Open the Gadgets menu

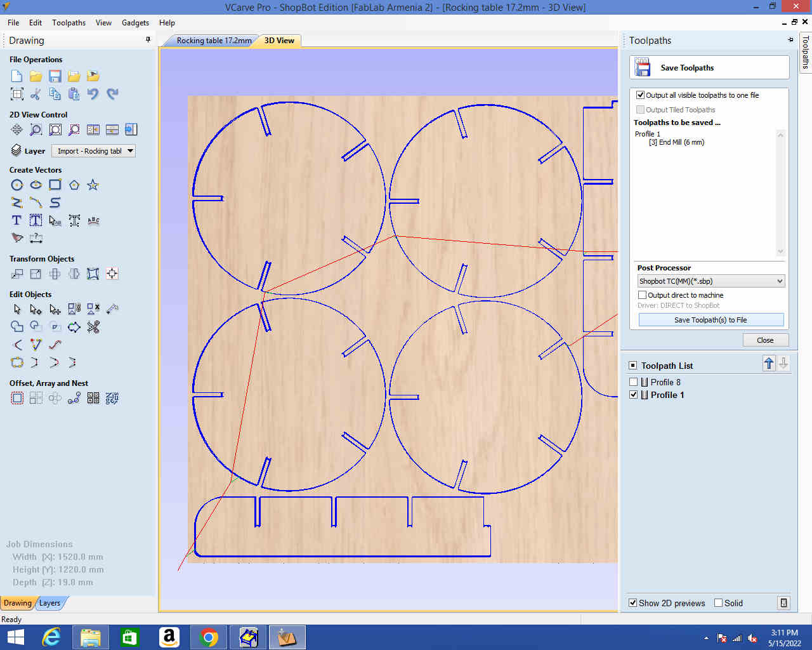135,23
